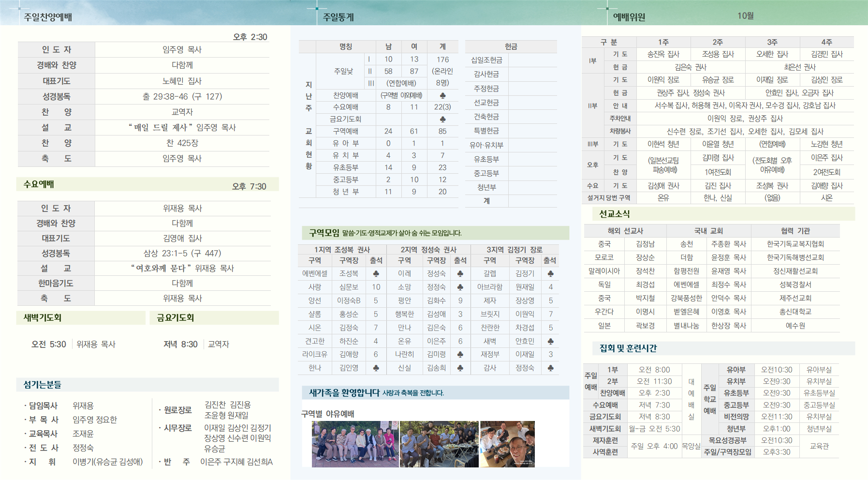Select the hymn entry 찬 425장
This screenshot has height=480, width=868.
[x=182, y=143]
